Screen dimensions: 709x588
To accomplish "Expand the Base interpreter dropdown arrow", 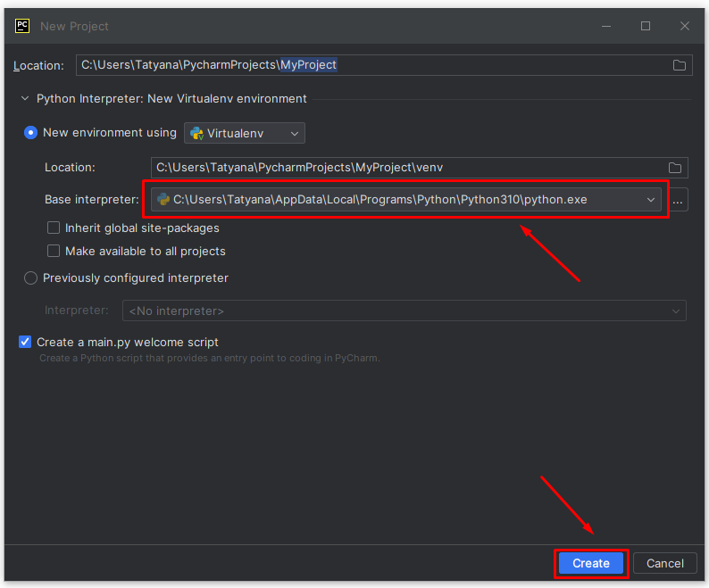I will [x=651, y=200].
